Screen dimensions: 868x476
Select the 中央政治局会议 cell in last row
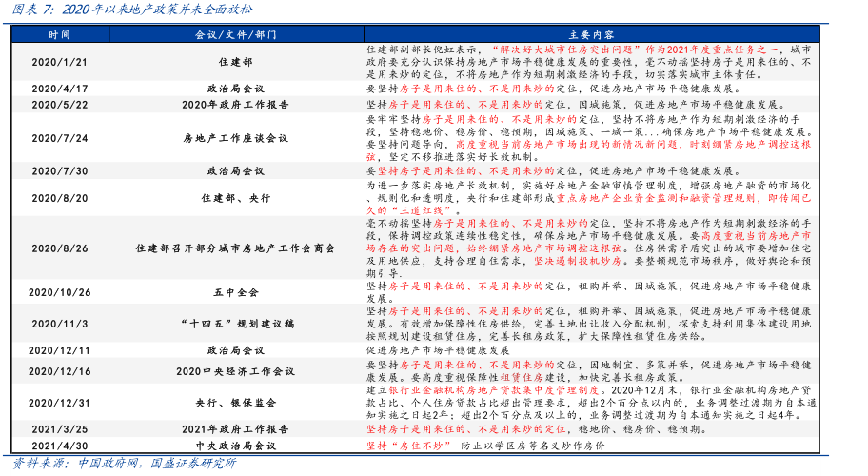pos(235,445)
